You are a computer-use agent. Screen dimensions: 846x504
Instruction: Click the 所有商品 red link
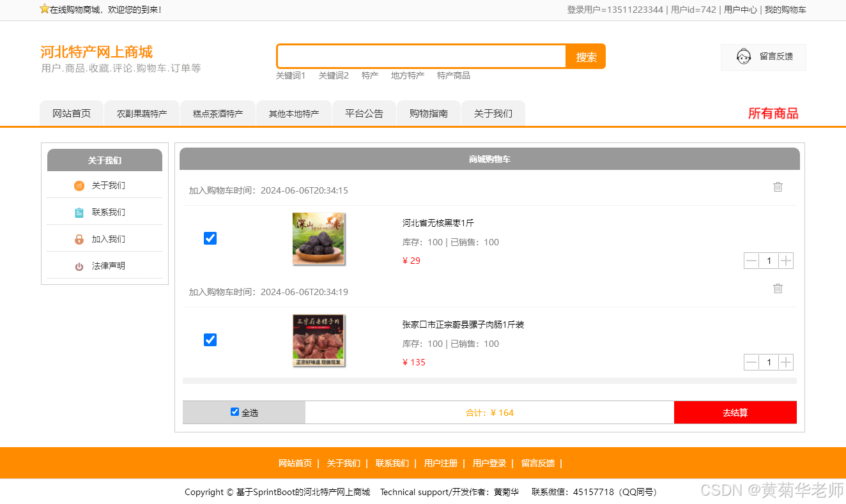point(773,114)
